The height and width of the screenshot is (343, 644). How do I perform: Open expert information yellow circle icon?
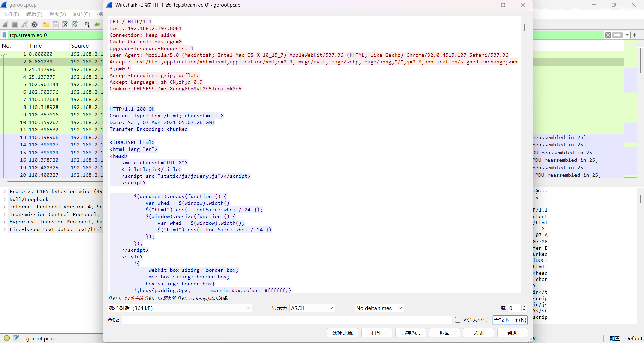click(7, 338)
